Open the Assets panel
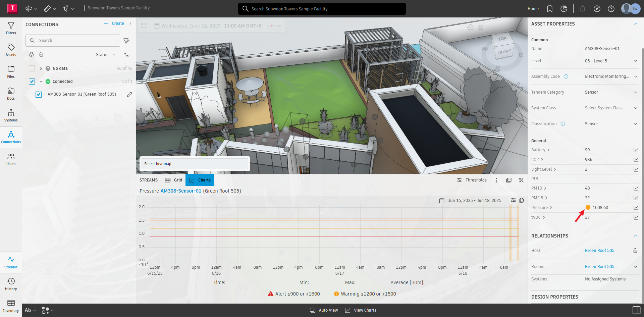Viewport: 644px width, 317px height. tap(11, 50)
